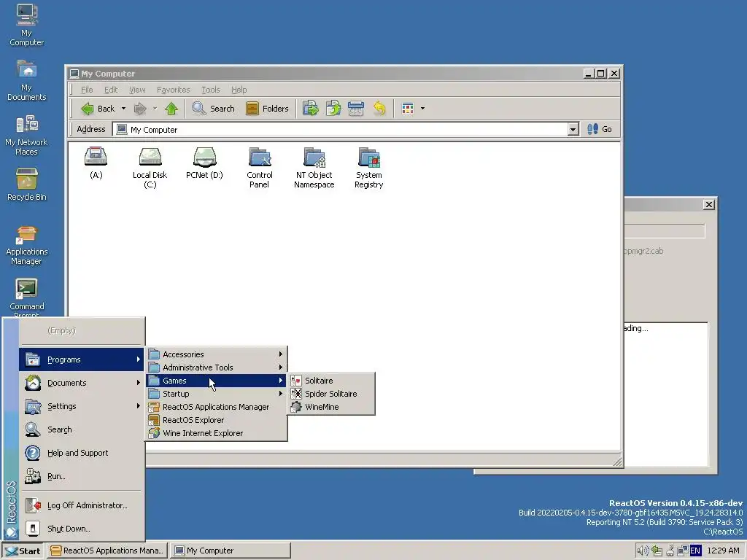Click the taskbar clock
Image resolution: width=747 pixels, height=560 pixels.
pyautogui.click(x=723, y=551)
